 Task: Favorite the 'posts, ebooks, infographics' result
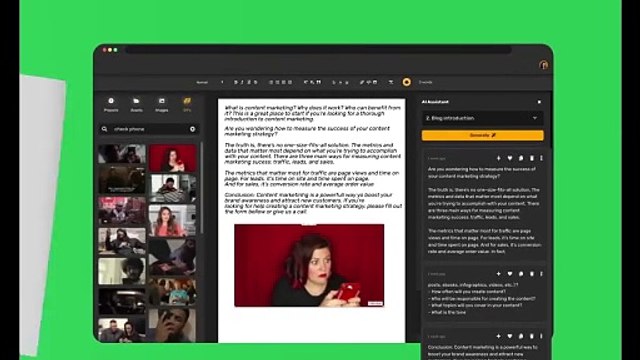click(510, 274)
